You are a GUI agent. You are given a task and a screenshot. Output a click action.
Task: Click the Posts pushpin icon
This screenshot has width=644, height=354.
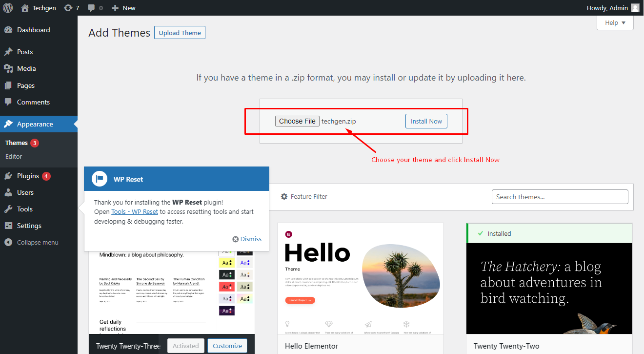tap(8, 52)
